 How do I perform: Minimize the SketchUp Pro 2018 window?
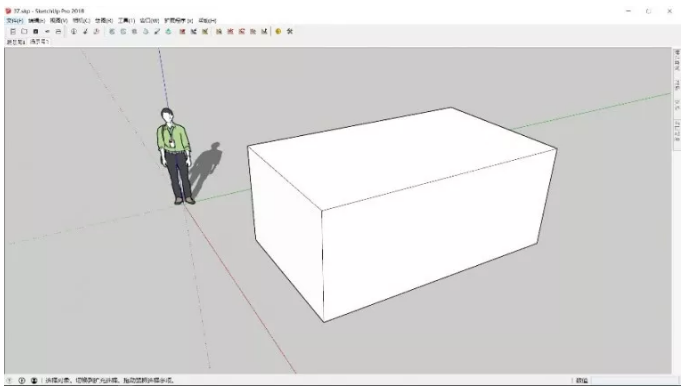[x=628, y=11]
